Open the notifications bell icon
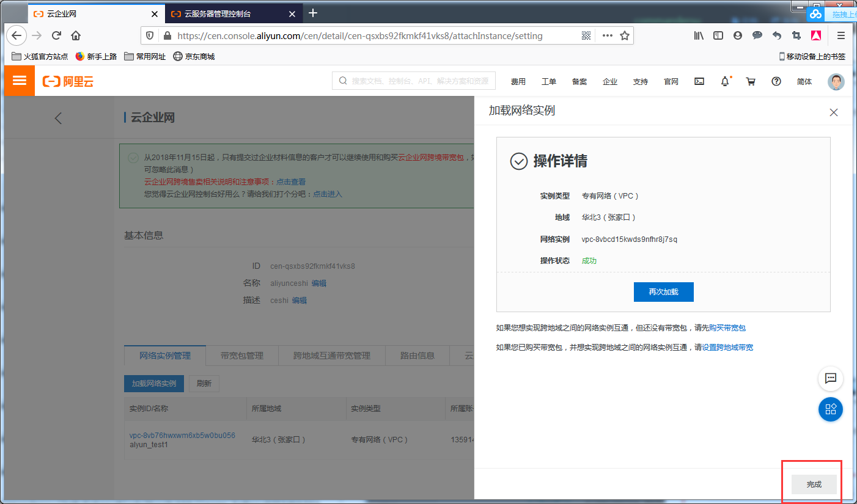This screenshot has height=504, width=857. click(725, 81)
